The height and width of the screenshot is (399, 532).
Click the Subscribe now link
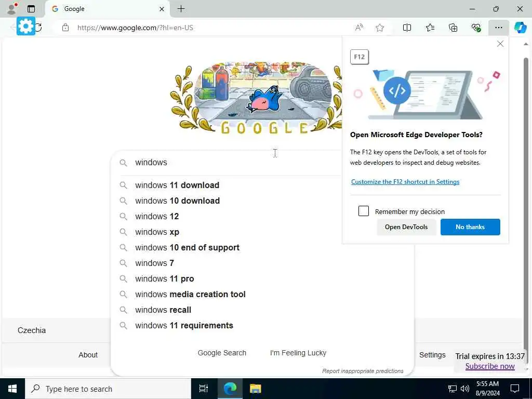(490, 366)
